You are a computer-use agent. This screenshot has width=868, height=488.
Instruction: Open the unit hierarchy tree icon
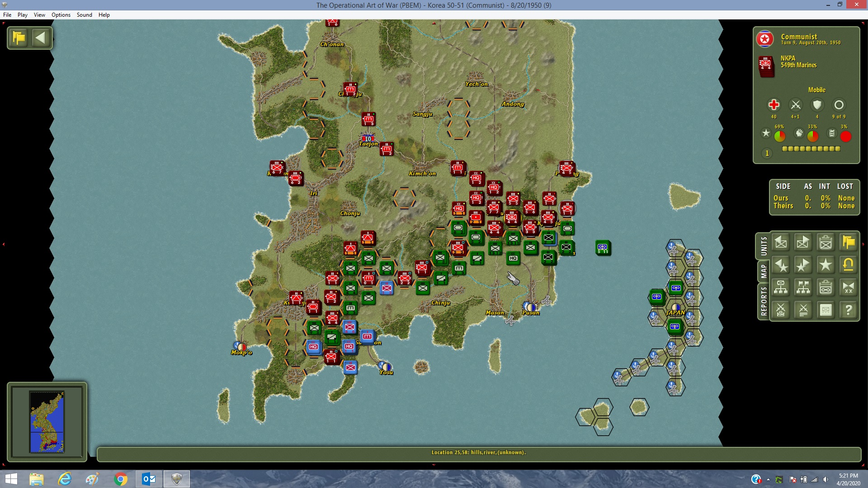click(x=781, y=287)
